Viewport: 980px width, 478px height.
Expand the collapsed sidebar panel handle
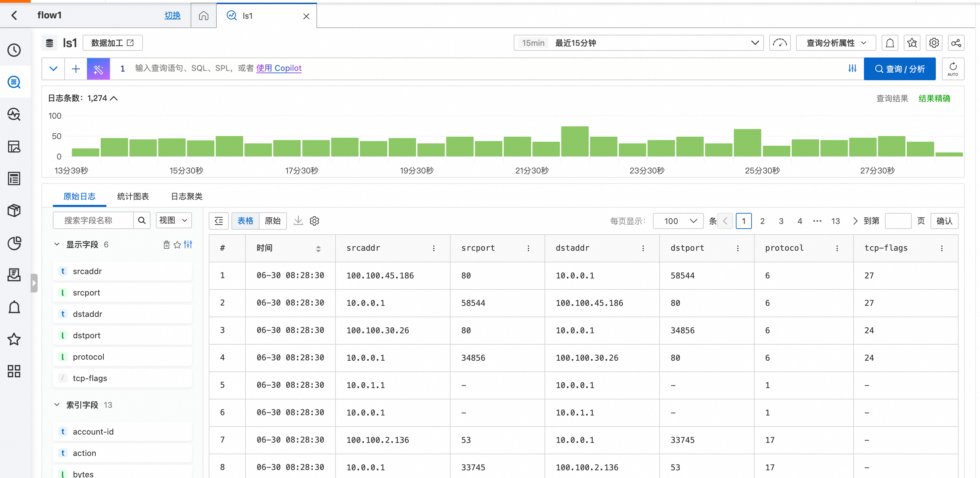(x=34, y=283)
